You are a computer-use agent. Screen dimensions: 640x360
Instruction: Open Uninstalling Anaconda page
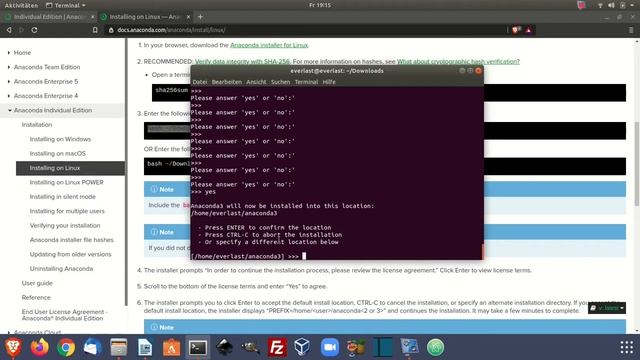click(61, 269)
